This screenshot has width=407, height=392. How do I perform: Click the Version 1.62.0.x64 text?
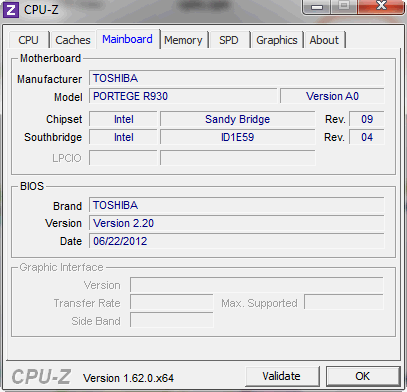[x=128, y=378]
